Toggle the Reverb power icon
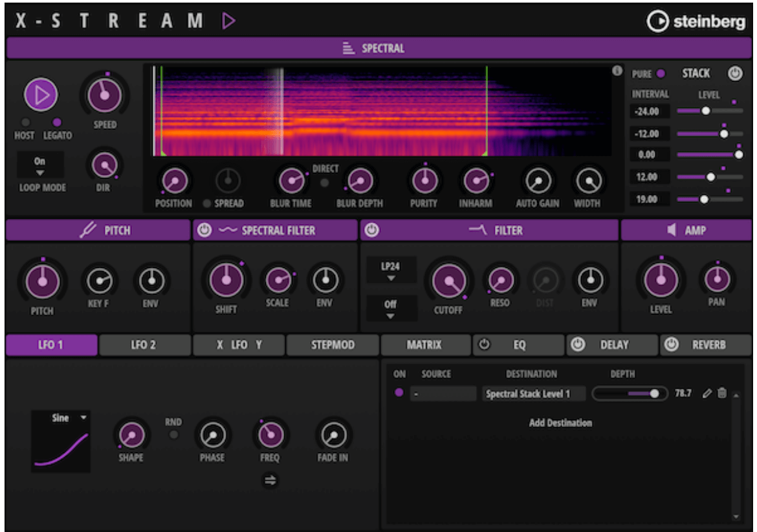 (671, 344)
